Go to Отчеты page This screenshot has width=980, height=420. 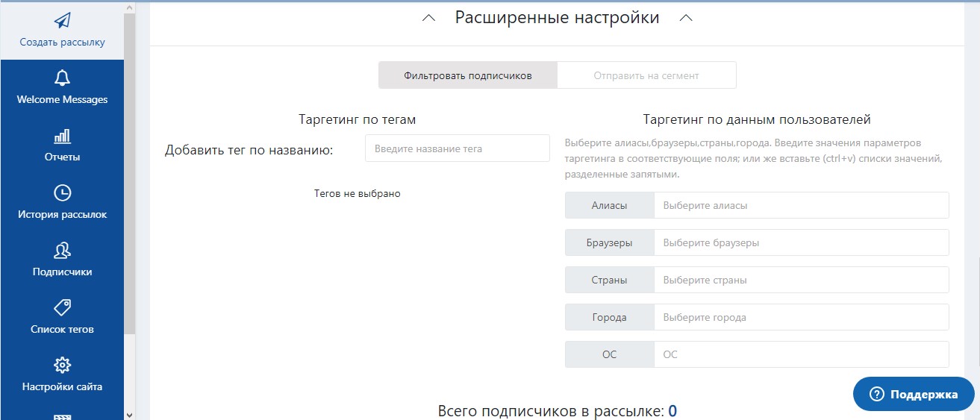[x=62, y=145]
